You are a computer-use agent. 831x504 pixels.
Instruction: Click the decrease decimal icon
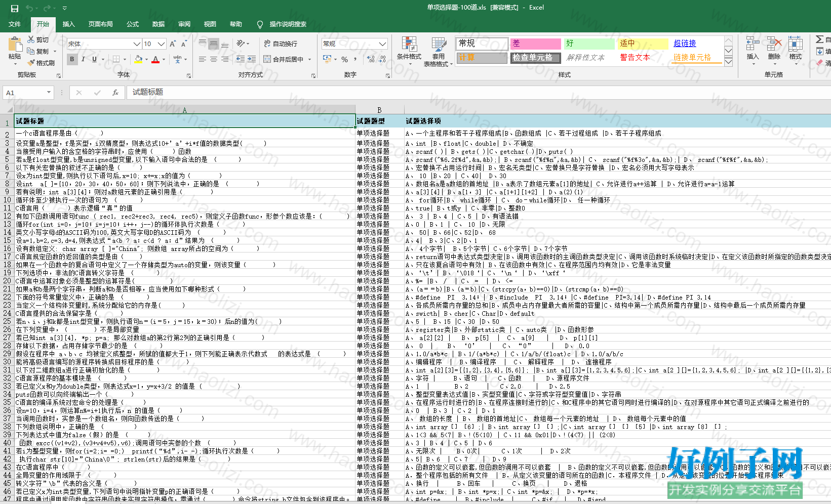click(x=383, y=59)
